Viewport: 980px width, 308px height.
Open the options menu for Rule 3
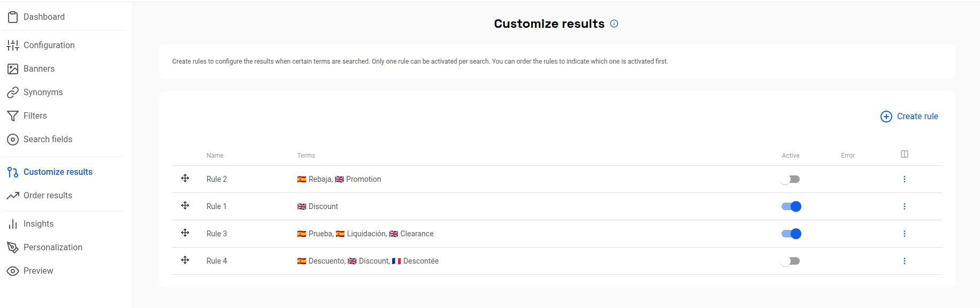(x=905, y=234)
